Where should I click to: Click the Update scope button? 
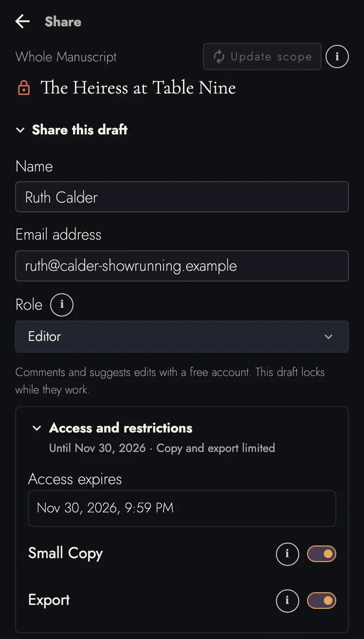click(262, 56)
